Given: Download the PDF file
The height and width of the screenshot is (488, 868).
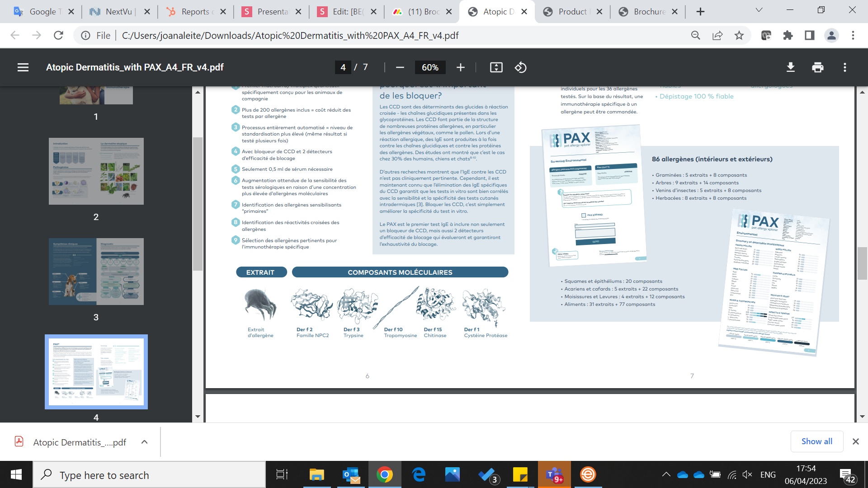Looking at the screenshot, I should (x=790, y=67).
